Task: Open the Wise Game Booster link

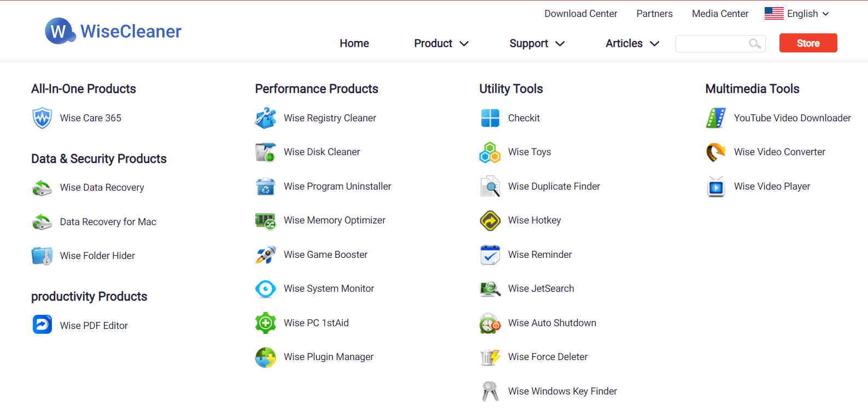Action: (x=326, y=255)
